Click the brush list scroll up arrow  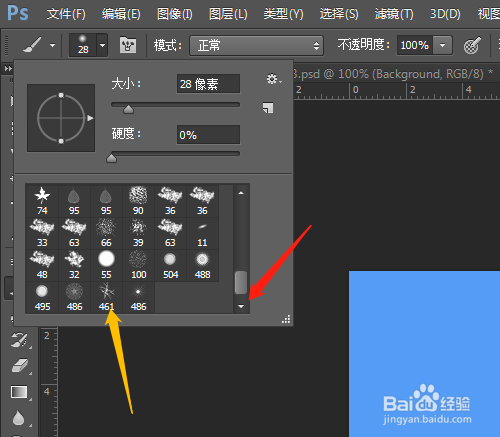coord(241,193)
